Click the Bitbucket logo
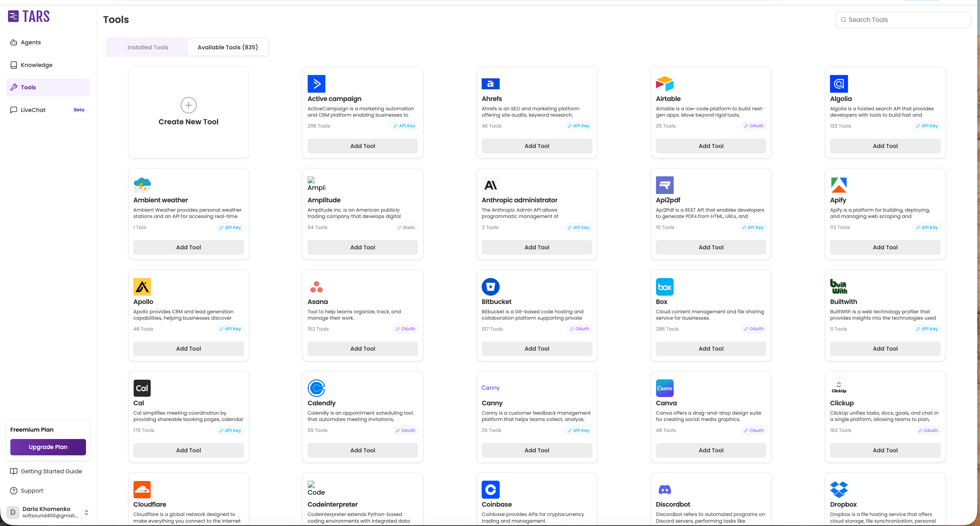Image resolution: width=980 pixels, height=526 pixels. coord(490,287)
